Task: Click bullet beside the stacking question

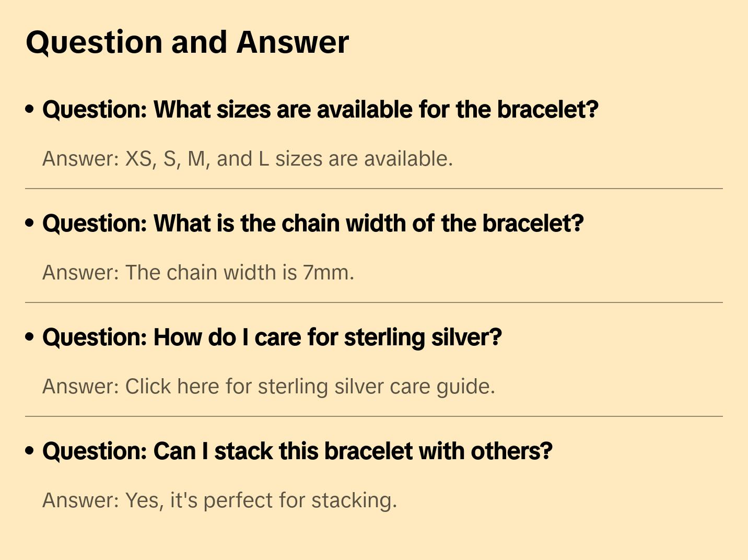Action: tap(30, 451)
